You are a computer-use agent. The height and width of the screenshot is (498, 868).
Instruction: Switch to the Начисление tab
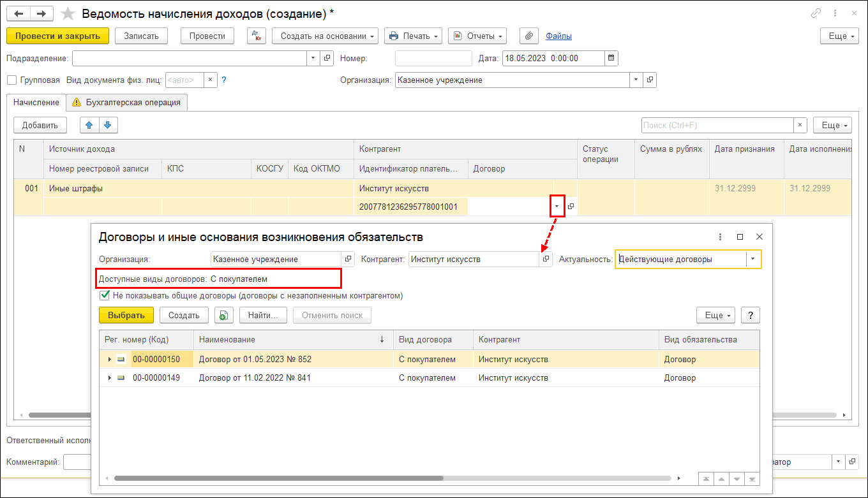coord(36,102)
